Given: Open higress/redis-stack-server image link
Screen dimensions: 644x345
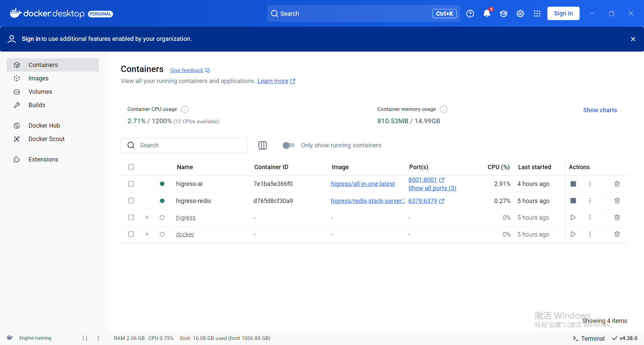Looking at the screenshot, I should (x=368, y=201).
